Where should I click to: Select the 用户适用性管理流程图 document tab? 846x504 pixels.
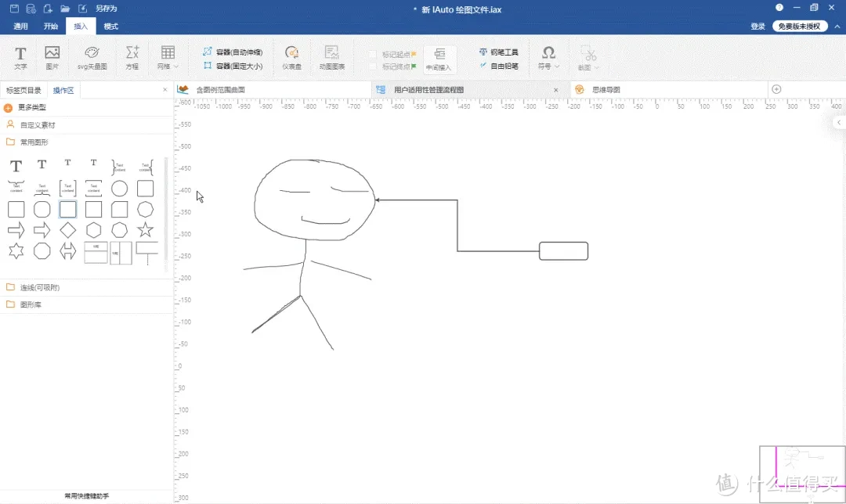(x=428, y=90)
